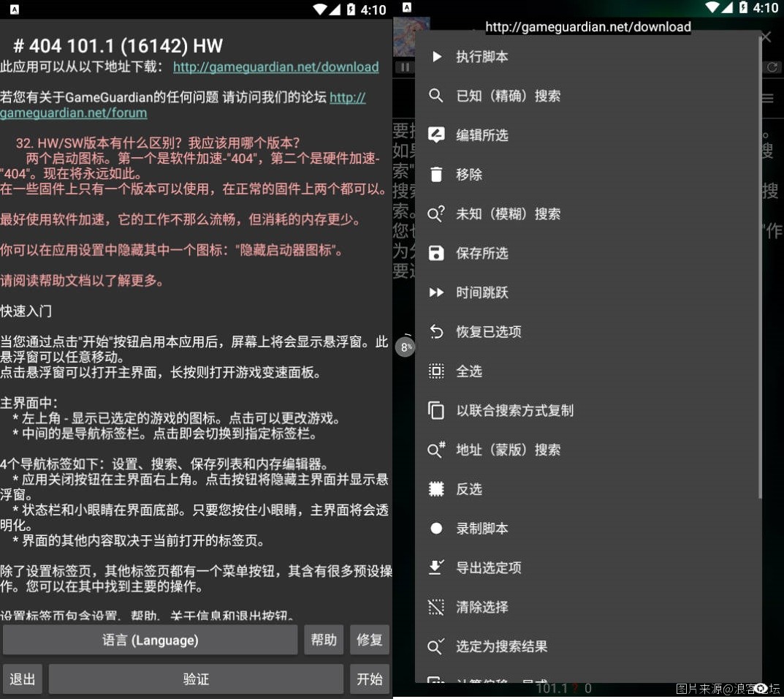Tap the 开始 button
Screen dimensions: 784x699
click(x=370, y=679)
